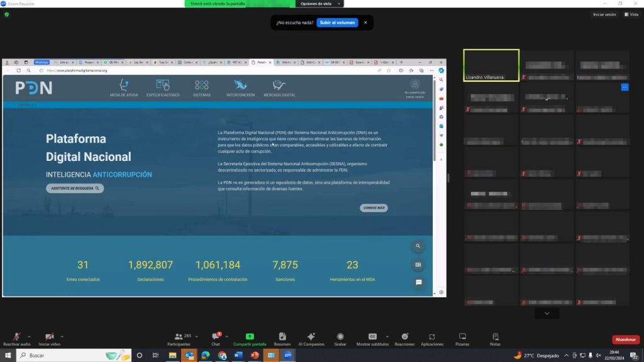Toggle Mostrar subtítulos captions
Screen dimensions: 644x362
pyautogui.click(x=372, y=337)
